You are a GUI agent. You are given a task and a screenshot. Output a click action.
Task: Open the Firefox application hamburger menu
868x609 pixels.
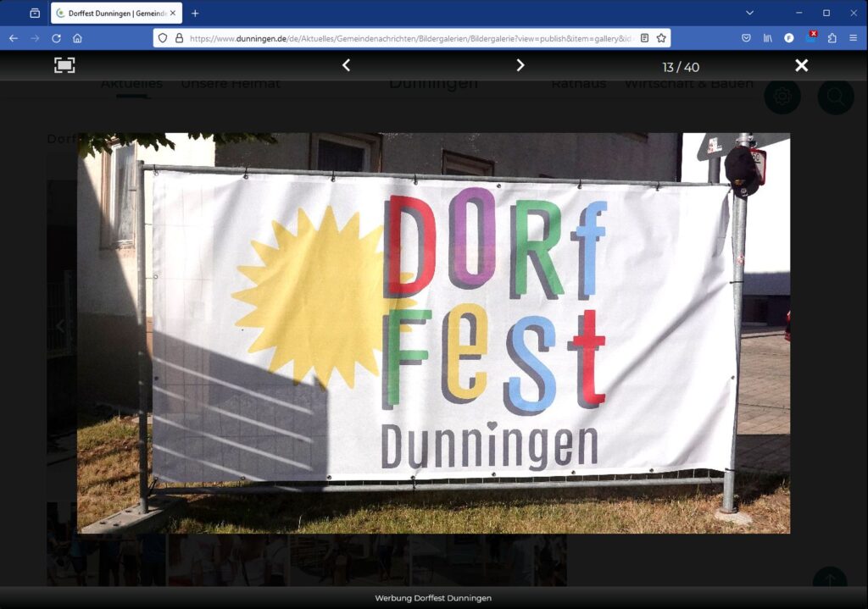pyautogui.click(x=853, y=38)
